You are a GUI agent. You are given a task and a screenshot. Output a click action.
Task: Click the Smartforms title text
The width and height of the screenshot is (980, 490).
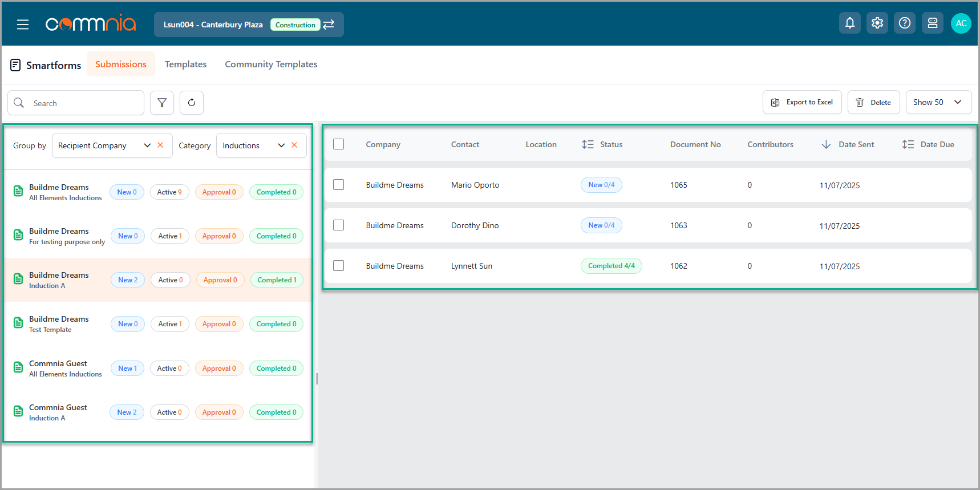54,65
